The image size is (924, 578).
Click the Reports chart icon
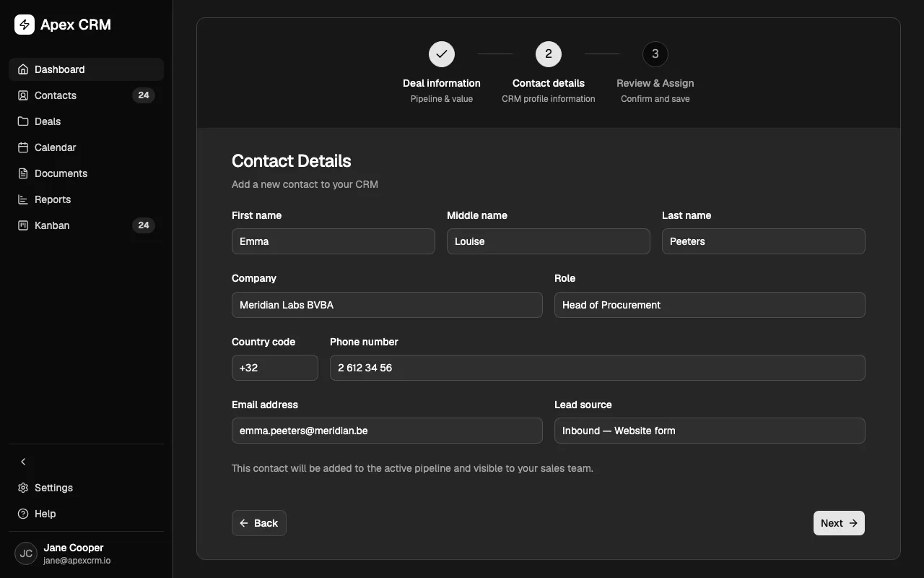coord(23,199)
